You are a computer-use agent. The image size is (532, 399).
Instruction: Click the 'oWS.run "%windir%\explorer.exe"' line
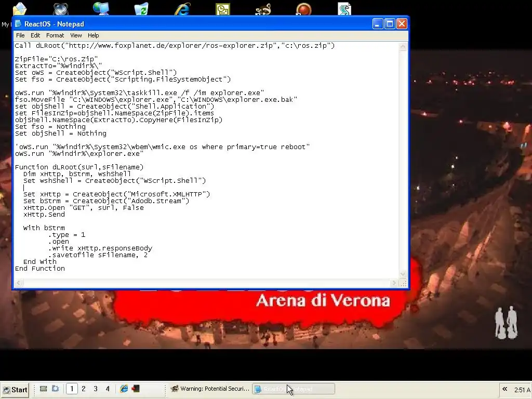(79, 154)
